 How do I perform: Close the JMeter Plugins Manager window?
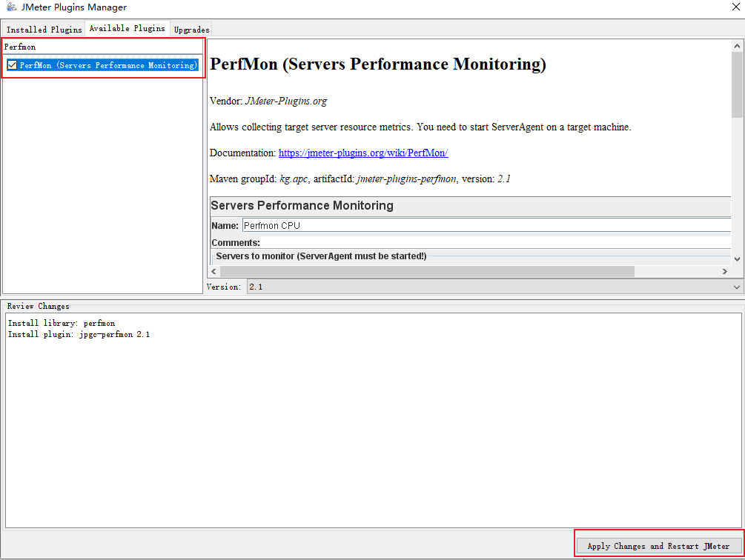735,7
